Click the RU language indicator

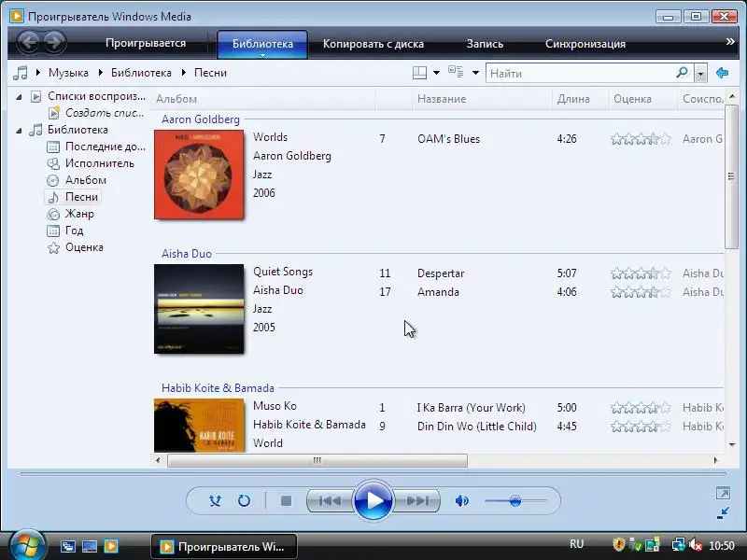(576, 544)
